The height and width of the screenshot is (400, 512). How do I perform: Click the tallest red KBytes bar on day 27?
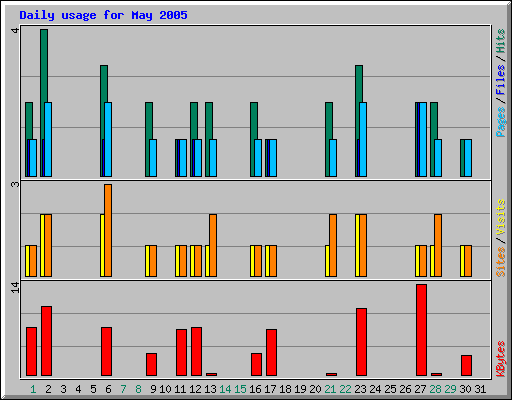[x=421, y=330]
